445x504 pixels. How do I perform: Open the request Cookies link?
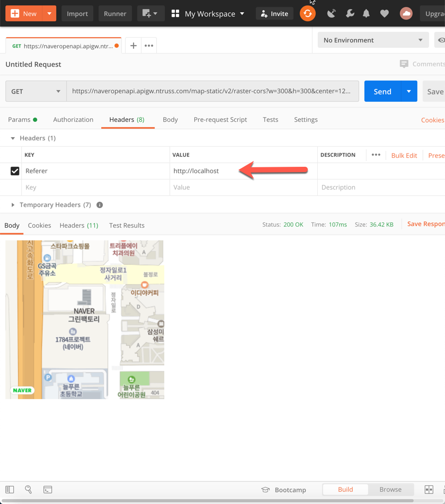tap(433, 120)
